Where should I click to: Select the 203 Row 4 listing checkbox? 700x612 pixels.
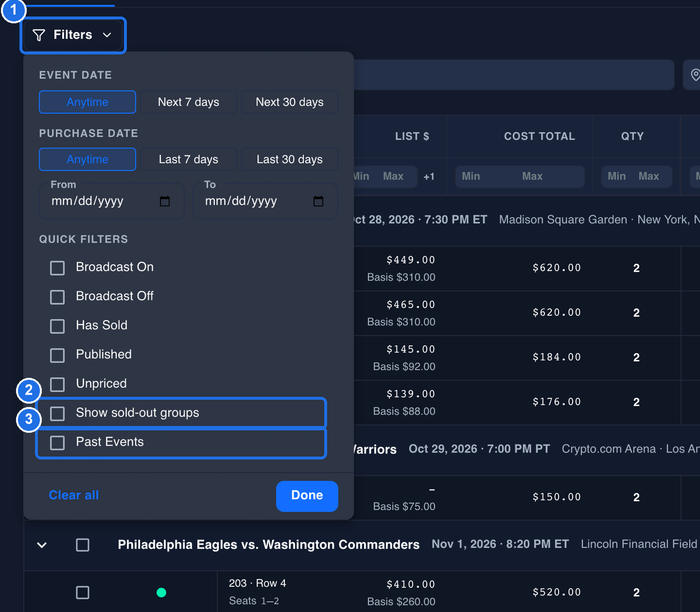coord(82,592)
